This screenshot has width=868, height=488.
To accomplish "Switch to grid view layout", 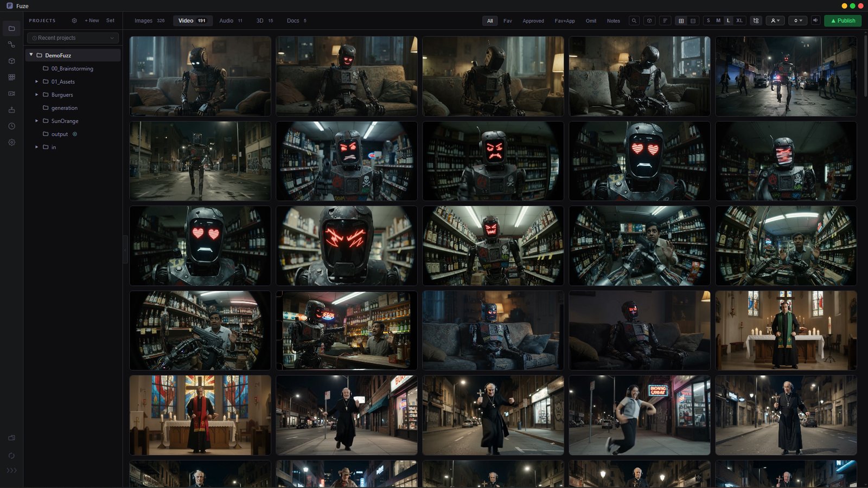I will 681,21.
